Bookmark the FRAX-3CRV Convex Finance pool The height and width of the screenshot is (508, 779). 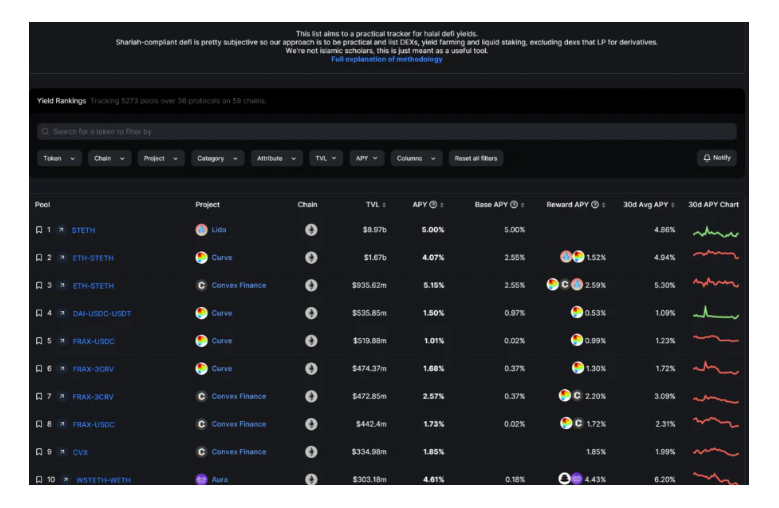[x=39, y=397]
